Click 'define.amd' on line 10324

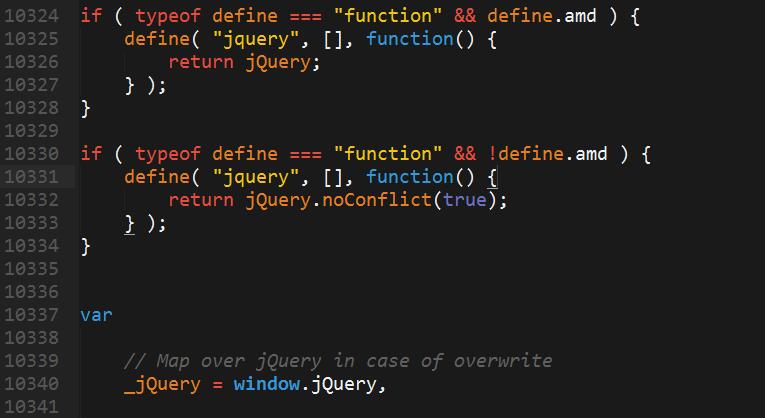point(542,16)
